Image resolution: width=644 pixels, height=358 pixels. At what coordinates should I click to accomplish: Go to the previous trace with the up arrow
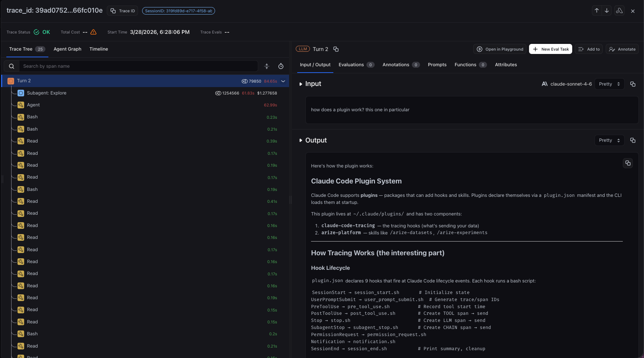coord(597,11)
